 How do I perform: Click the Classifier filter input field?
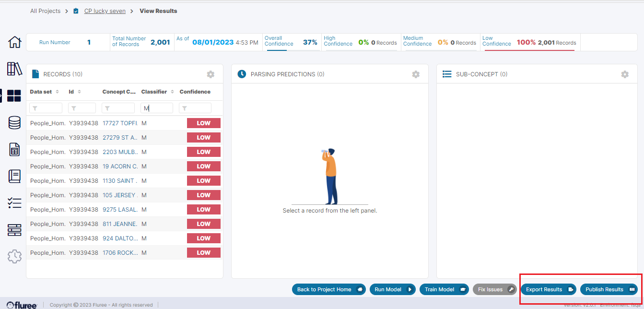point(157,108)
